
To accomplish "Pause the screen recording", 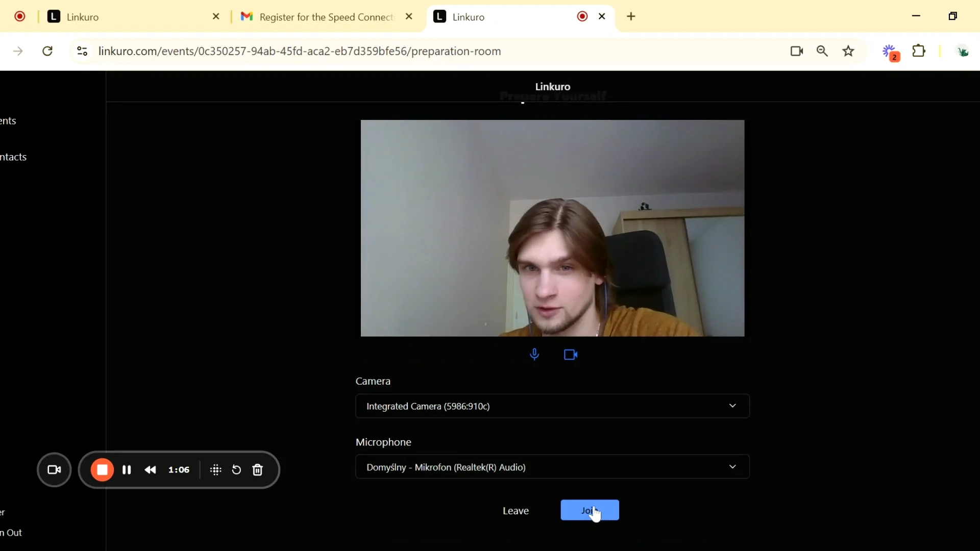I will [127, 470].
